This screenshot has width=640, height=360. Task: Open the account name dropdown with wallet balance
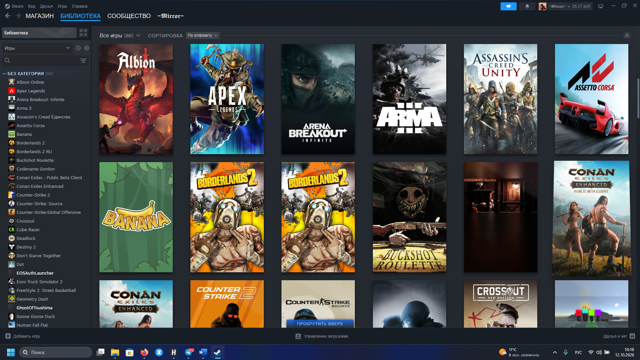pyautogui.click(x=570, y=6)
